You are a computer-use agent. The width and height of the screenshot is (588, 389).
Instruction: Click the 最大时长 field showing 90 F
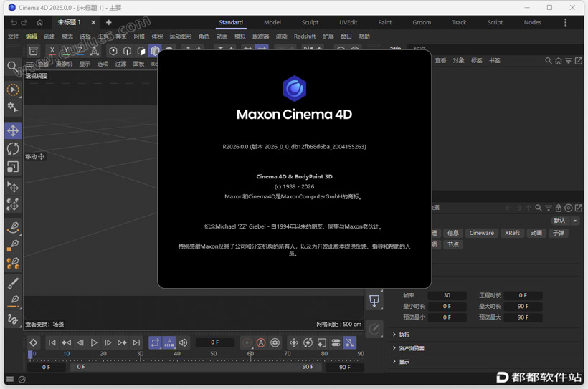coord(523,307)
